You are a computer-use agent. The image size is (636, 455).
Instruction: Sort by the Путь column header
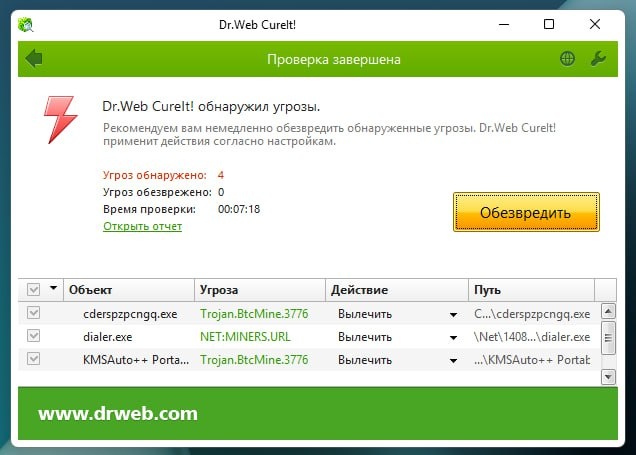click(x=532, y=290)
